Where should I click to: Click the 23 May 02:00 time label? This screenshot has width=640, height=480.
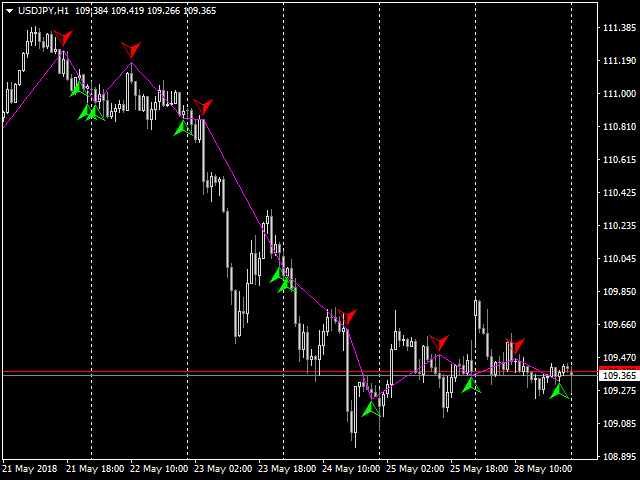tap(223, 469)
